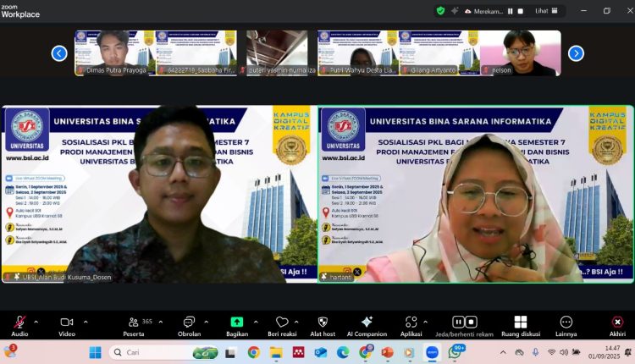Click the green Bagikan share button

[237, 322]
